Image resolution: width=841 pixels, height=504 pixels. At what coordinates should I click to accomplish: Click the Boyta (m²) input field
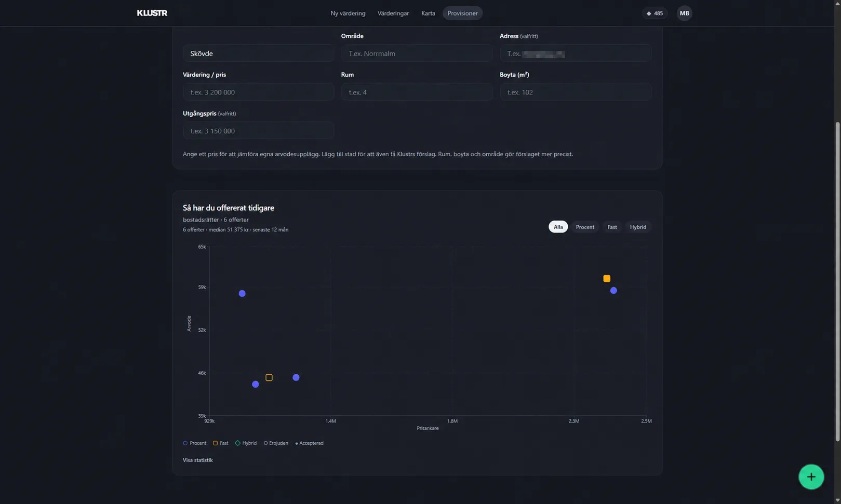click(576, 92)
